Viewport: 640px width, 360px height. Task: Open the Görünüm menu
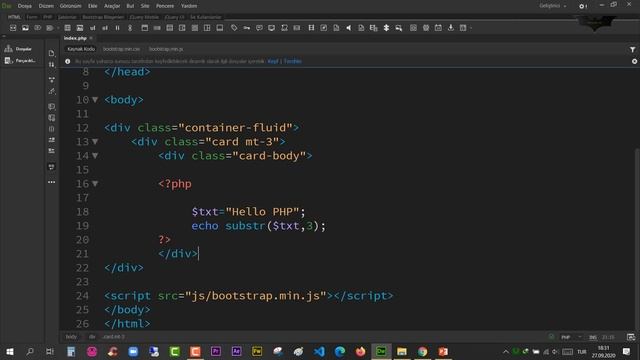click(70, 6)
